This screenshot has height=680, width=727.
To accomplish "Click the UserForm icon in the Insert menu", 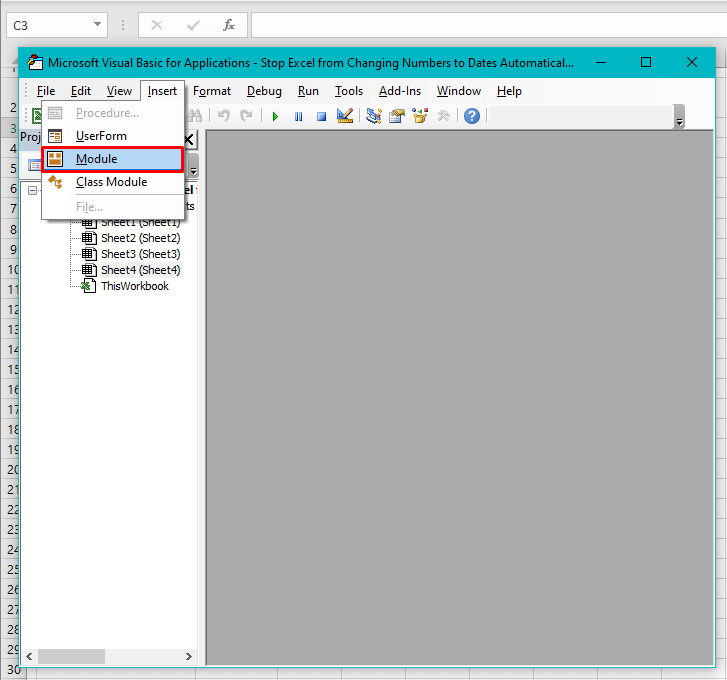I will pos(55,136).
